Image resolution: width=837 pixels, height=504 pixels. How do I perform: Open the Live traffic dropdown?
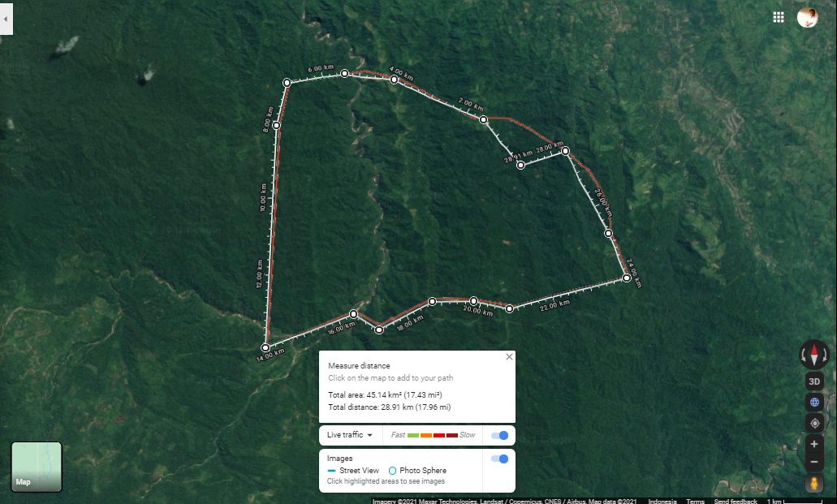pos(350,435)
